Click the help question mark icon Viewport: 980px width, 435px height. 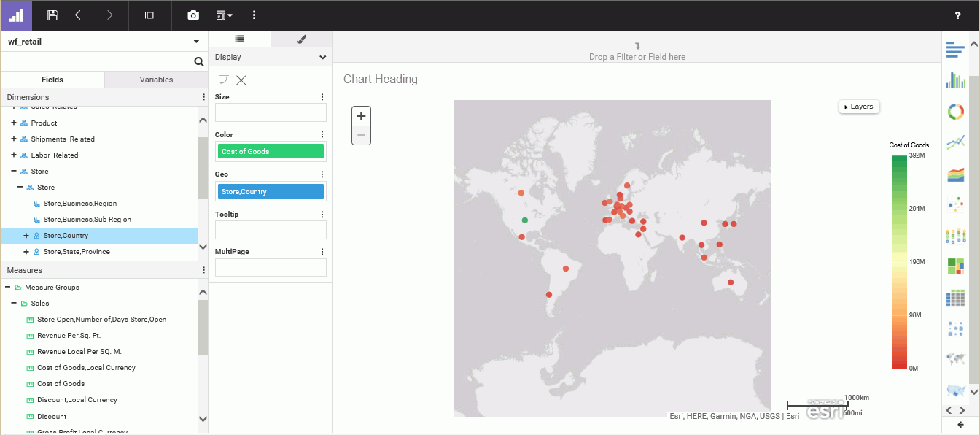[x=957, y=15]
